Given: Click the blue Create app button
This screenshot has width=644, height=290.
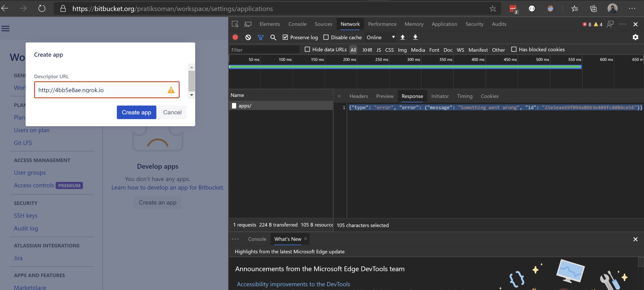Looking at the screenshot, I should tap(137, 112).
